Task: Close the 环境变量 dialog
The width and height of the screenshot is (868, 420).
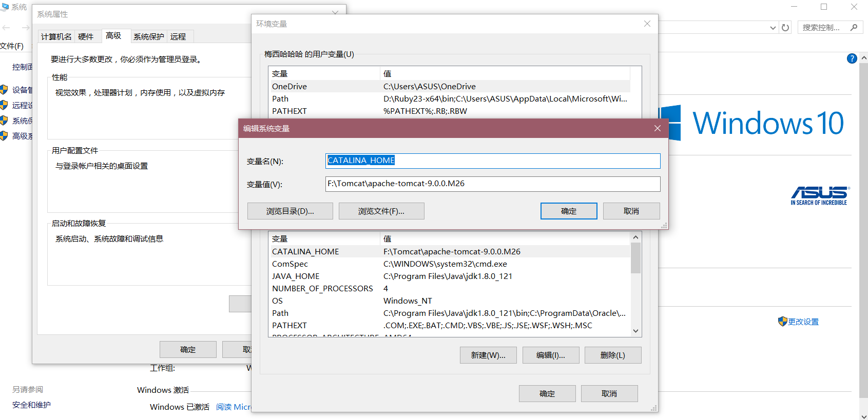Action: click(x=647, y=24)
